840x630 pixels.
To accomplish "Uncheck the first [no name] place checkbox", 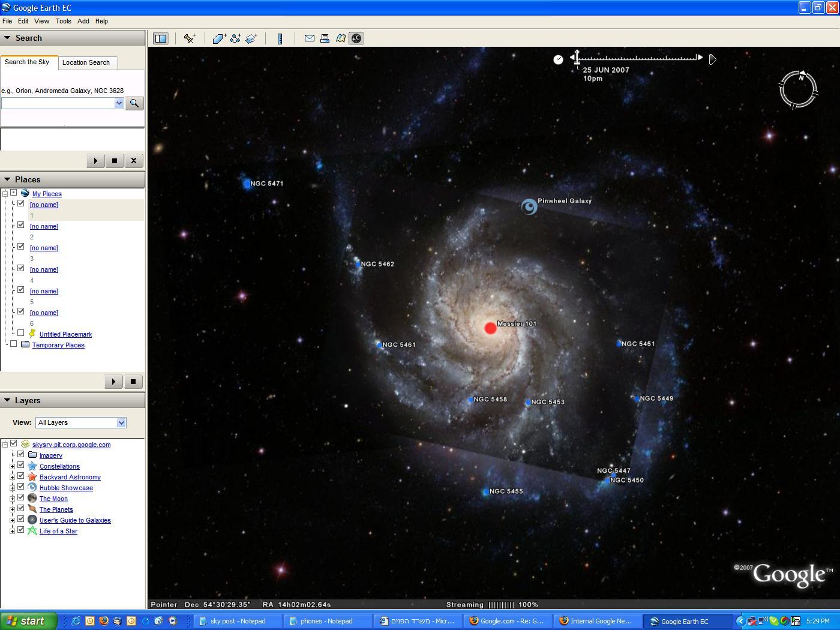I will click(21, 203).
